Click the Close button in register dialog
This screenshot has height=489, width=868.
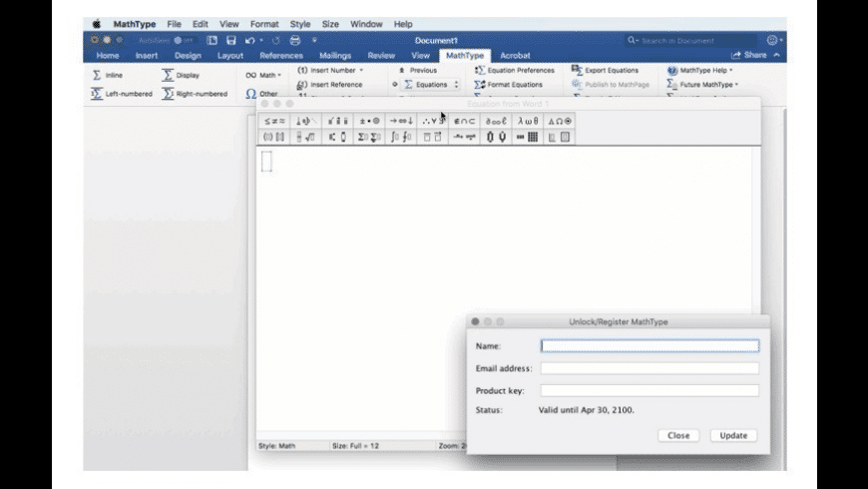point(678,435)
